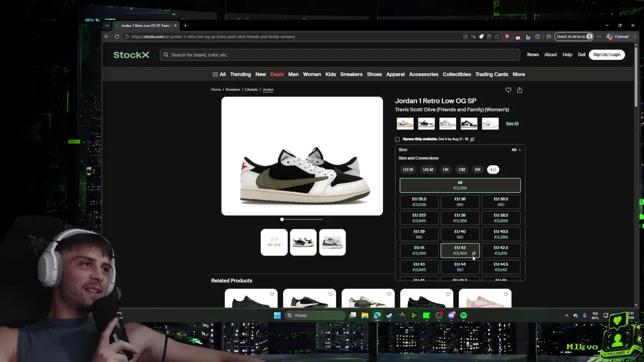Viewport: 644px width, 362px height.
Task: Open the 360° view thumbnail
Action: (x=274, y=242)
